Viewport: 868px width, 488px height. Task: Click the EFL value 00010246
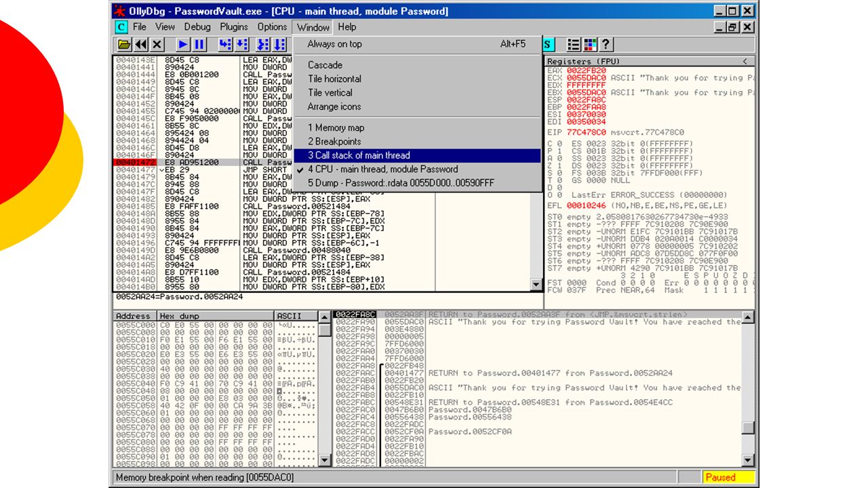pos(587,205)
